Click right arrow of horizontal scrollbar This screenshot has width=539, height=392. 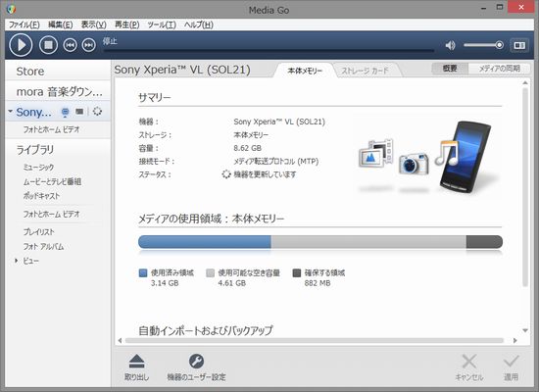(x=514, y=340)
